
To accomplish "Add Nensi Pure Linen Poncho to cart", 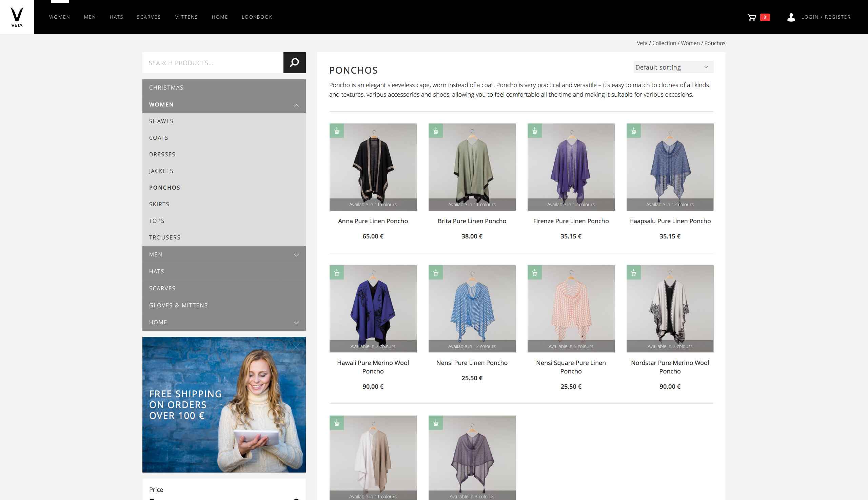I will click(x=436, y=273).
